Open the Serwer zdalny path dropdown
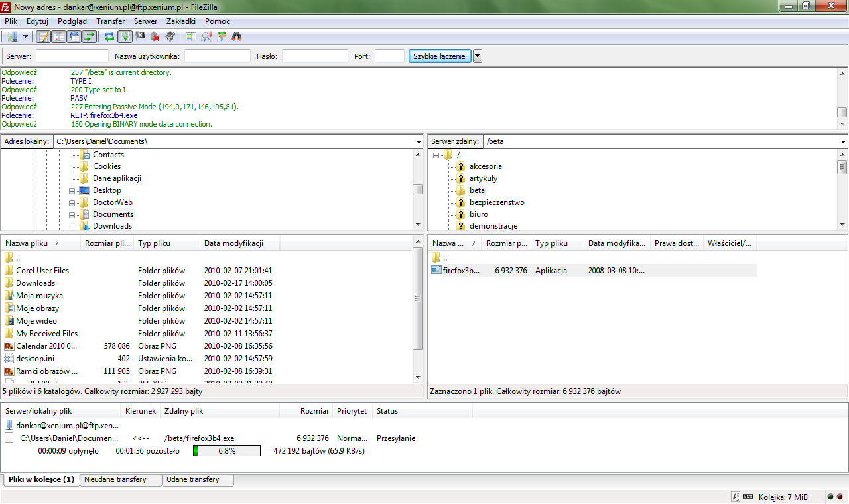 click(x=843, y=141)
